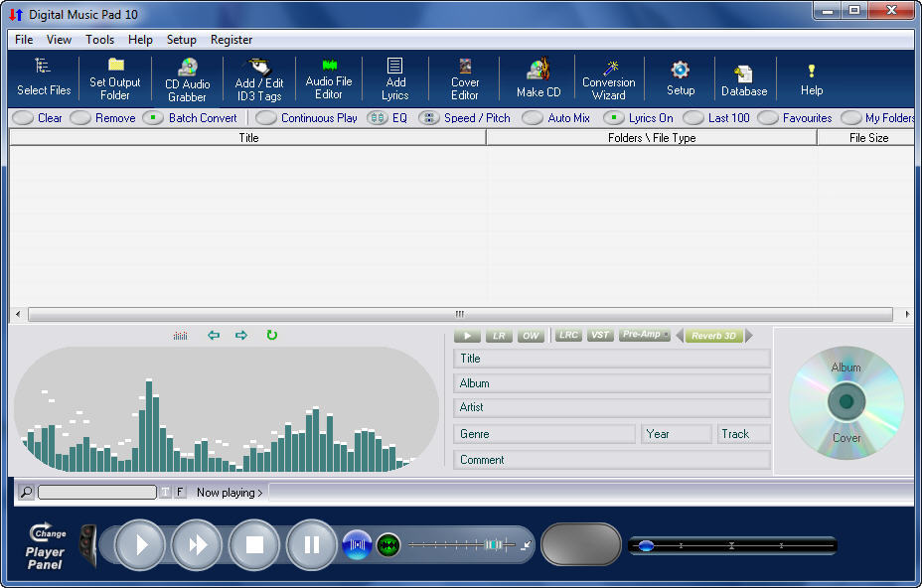Screen dimensions: 922x588
Task: Open the Tools menu
Action: [x=99, y=40]
